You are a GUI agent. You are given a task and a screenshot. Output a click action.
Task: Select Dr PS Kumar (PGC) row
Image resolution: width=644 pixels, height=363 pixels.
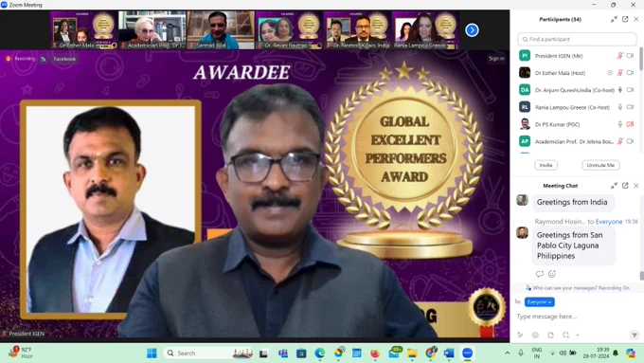(x=577, y=124)
